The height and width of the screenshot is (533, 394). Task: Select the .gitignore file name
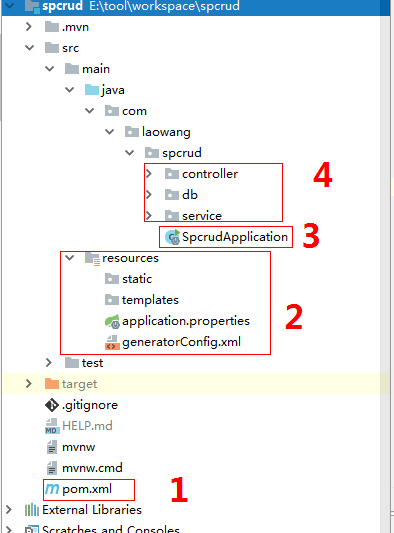[x=90, y=405]
